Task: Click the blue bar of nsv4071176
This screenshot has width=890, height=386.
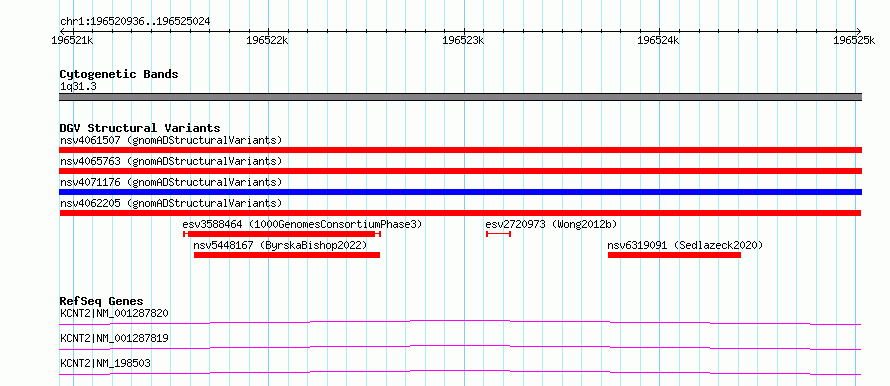Action: tap(460, 192)
